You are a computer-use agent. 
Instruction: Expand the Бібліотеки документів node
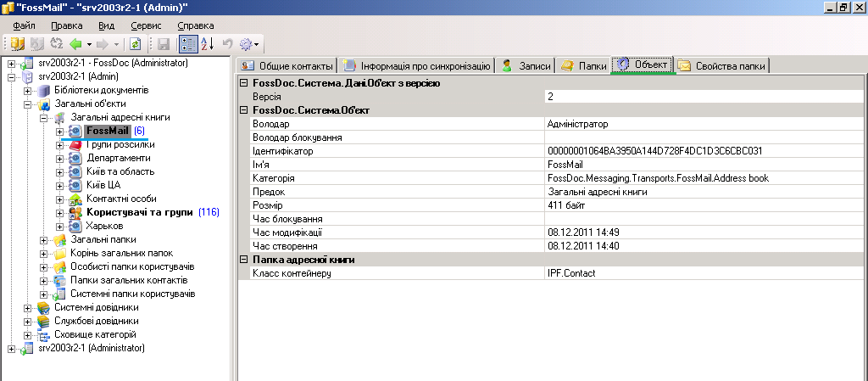pos(28,91)
